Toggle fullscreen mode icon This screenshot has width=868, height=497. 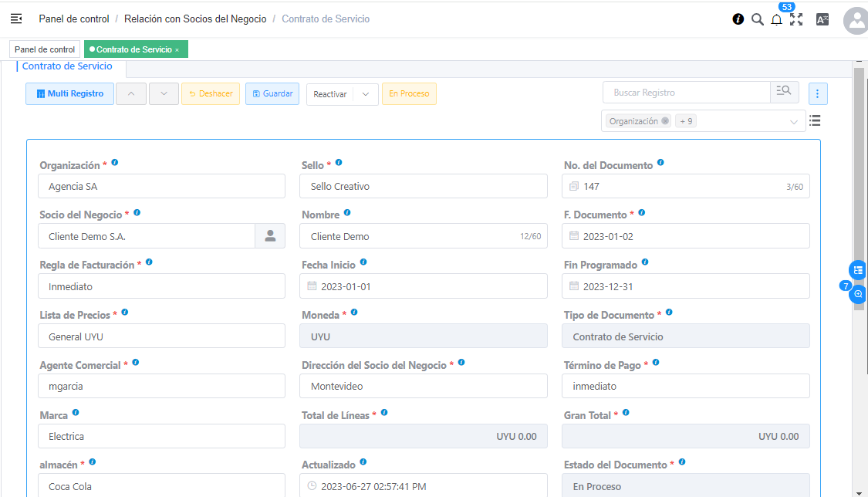(796, 20)
